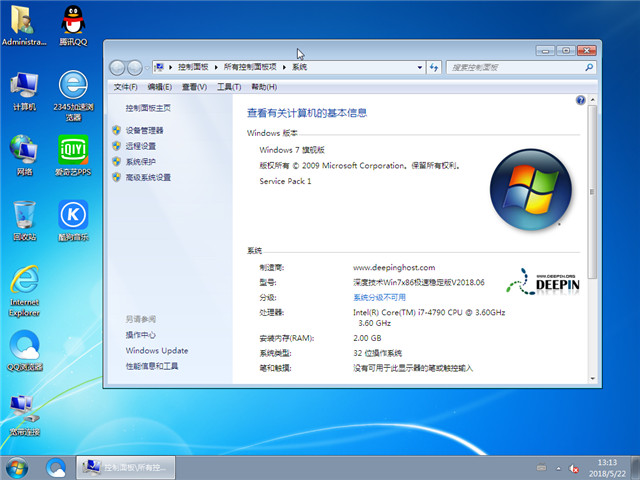Select 所有控制面板项 in the address breadcrumb

click(x=250, y=67)
